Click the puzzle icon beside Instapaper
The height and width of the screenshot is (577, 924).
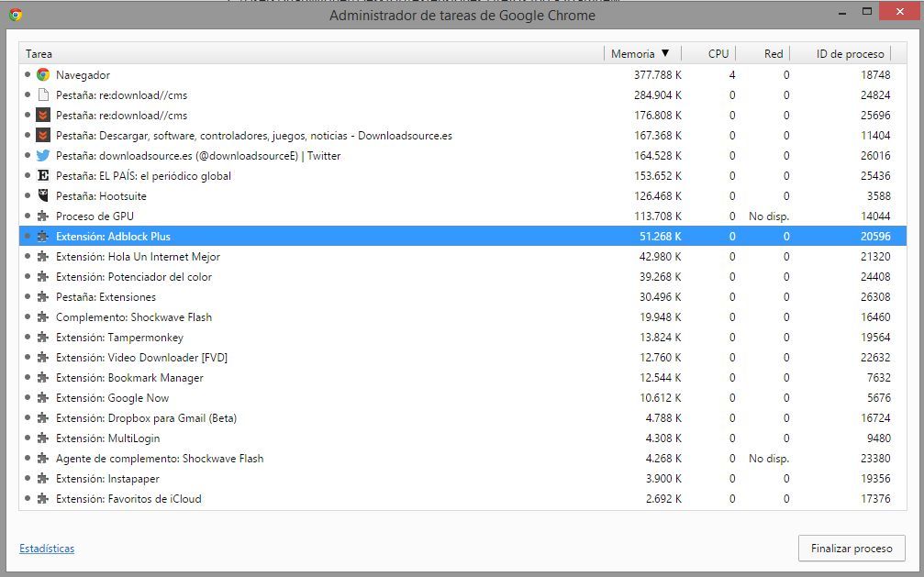(x=43, y=479)
